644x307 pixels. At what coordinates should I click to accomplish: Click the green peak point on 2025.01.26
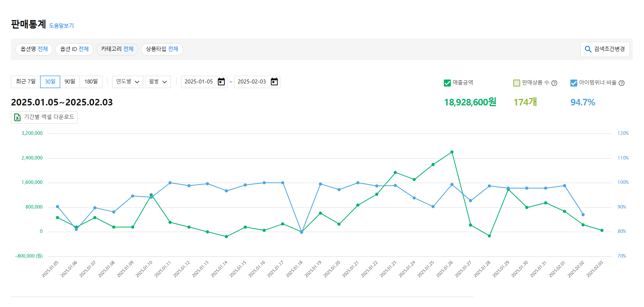[452, 152]
